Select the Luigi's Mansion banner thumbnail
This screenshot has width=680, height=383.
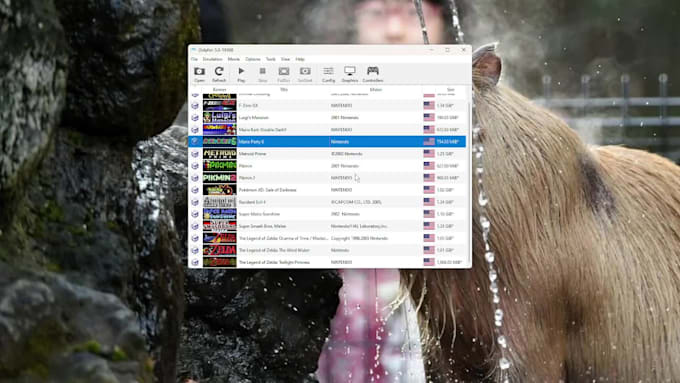tap(219, 118)
